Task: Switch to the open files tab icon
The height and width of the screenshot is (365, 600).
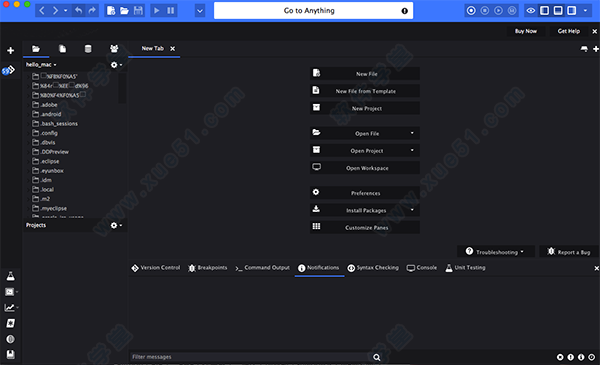Action: 62,49
